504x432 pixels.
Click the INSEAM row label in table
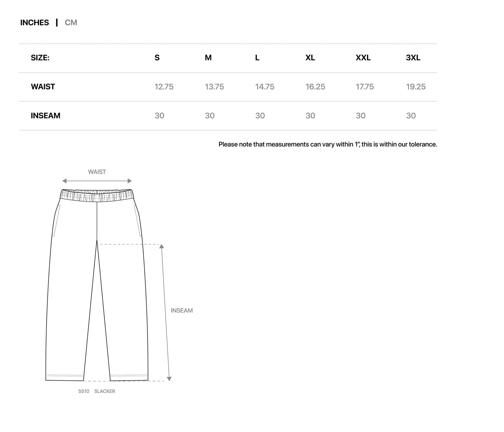[x=45, y=116]
